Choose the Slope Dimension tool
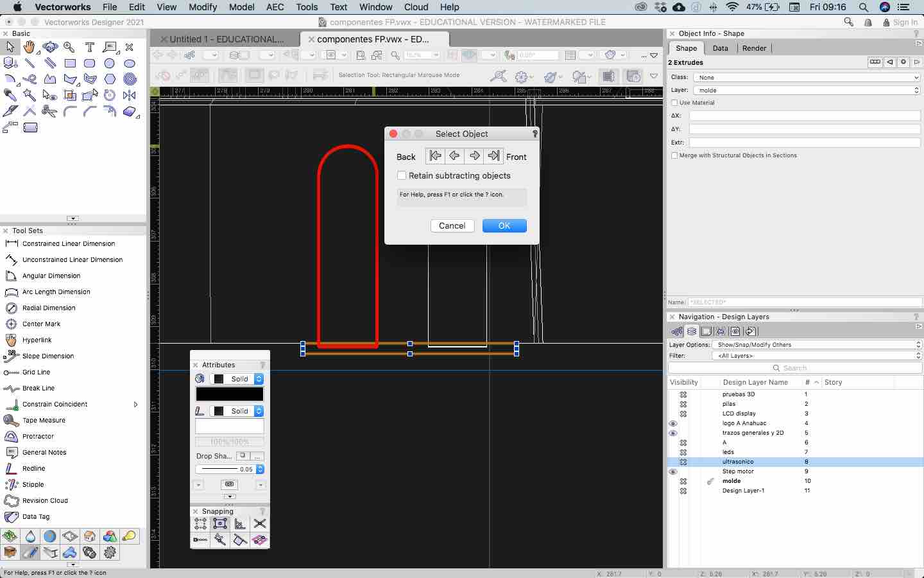This screenshot has height=578, width=924. pyautogui.click(x=48, y=356)
